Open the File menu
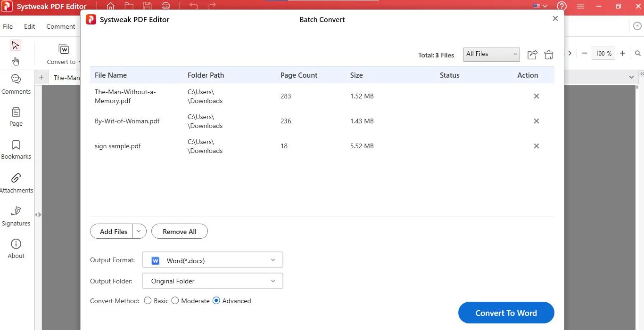Screen dimensions: 644x330 [x=8, y=26]
